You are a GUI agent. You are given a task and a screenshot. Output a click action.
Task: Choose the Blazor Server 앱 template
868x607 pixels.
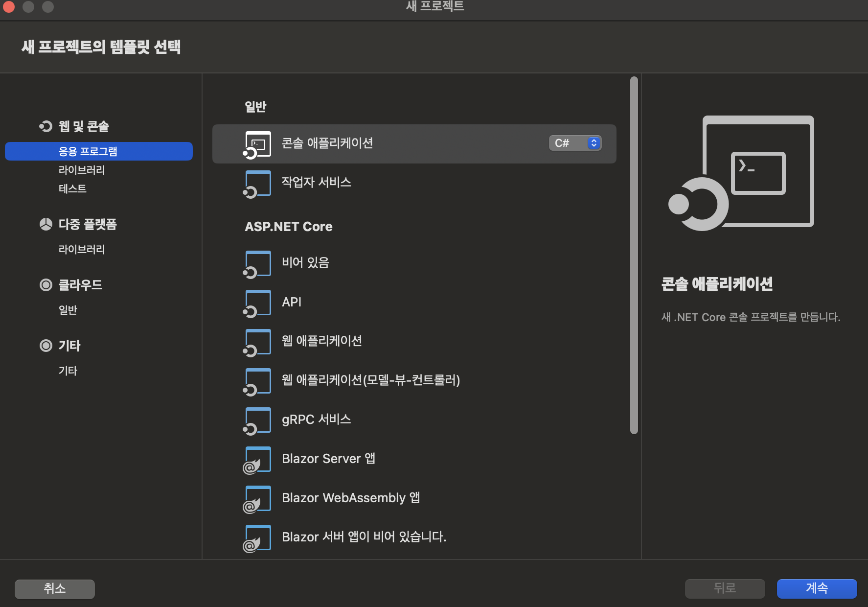[x=414, y=459]
